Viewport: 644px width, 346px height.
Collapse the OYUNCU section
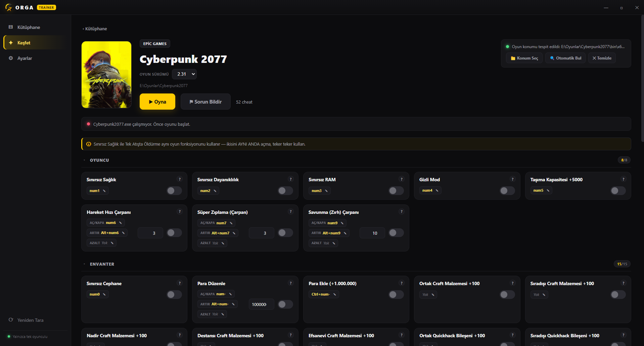point(84,160)
